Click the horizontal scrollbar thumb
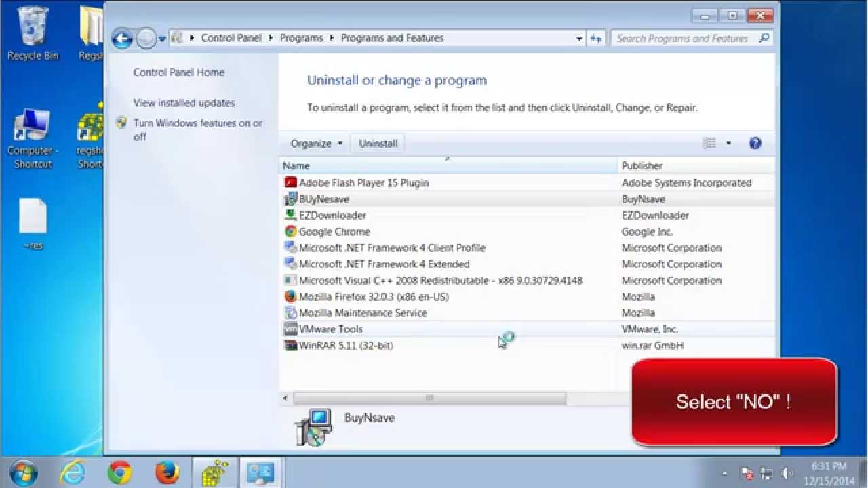 coord(429,399)
